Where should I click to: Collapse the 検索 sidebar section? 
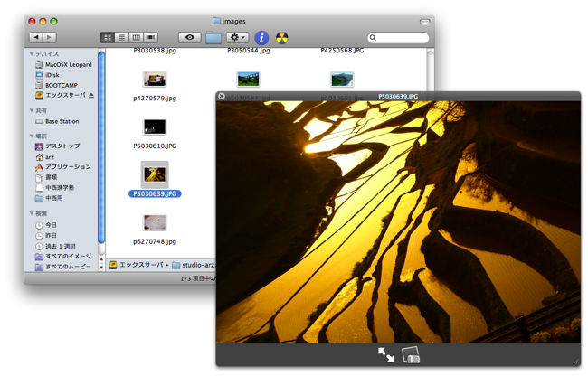[x=33, y=214]
